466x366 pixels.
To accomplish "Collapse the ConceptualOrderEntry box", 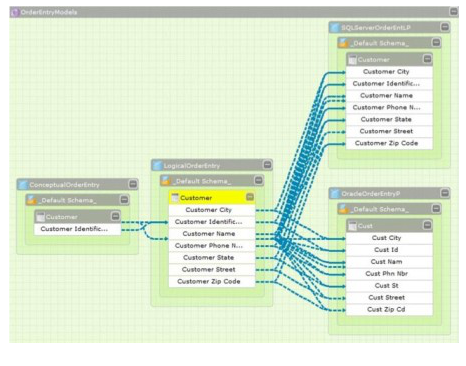I will coord(133,184).
